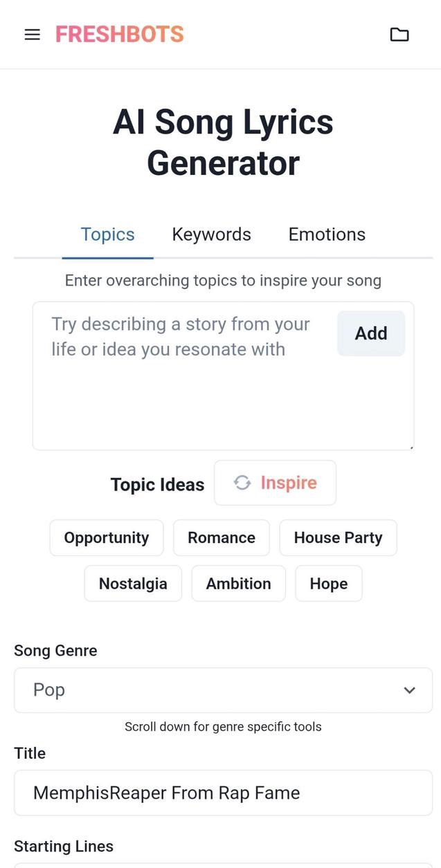Screen dimensions: 441x868
Task: Select the Nostalgia topic idea
Action: (x=132, y=583)
